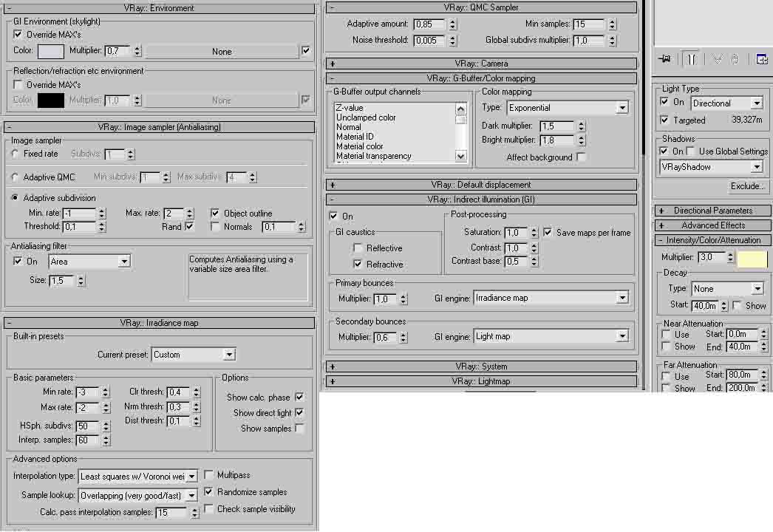Toggle the Targeted light checkbox
773x532 pixels.
tap(664, 120)
